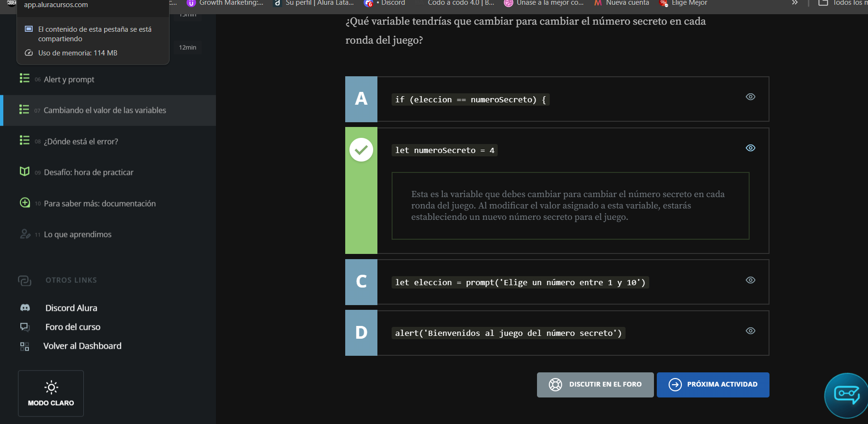This screenshot has width=868, height=424.
Task: Click the 'Otros Links' chain icon
Action: (x=25, y=280)
